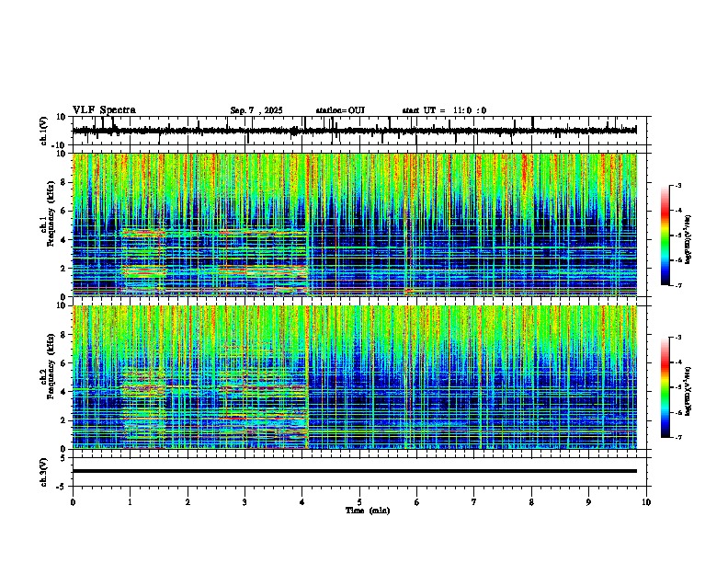Image resolution: width=728 pixels, height=563 pixels.
Task: Click tick label "9" on the Time axis
Action: click(588, 502)
